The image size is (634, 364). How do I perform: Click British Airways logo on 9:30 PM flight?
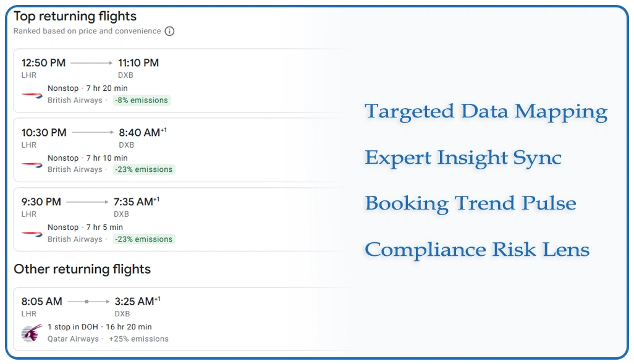[32, 234]
